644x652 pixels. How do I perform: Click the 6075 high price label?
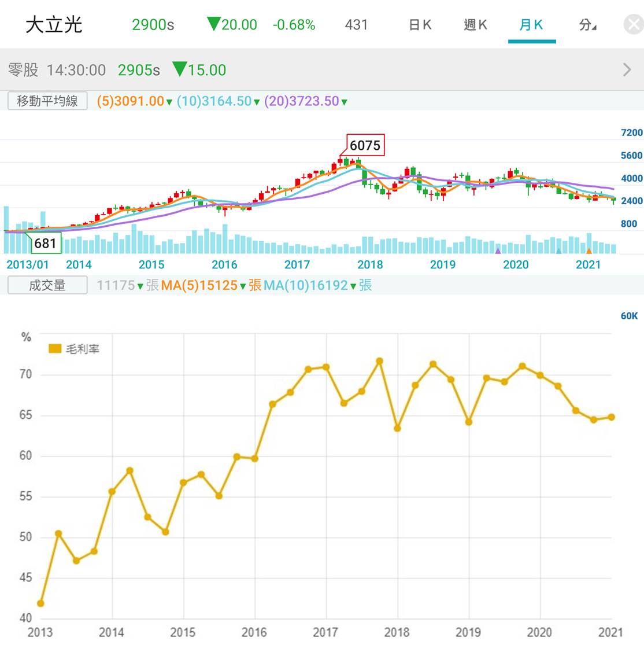[365, 145]
